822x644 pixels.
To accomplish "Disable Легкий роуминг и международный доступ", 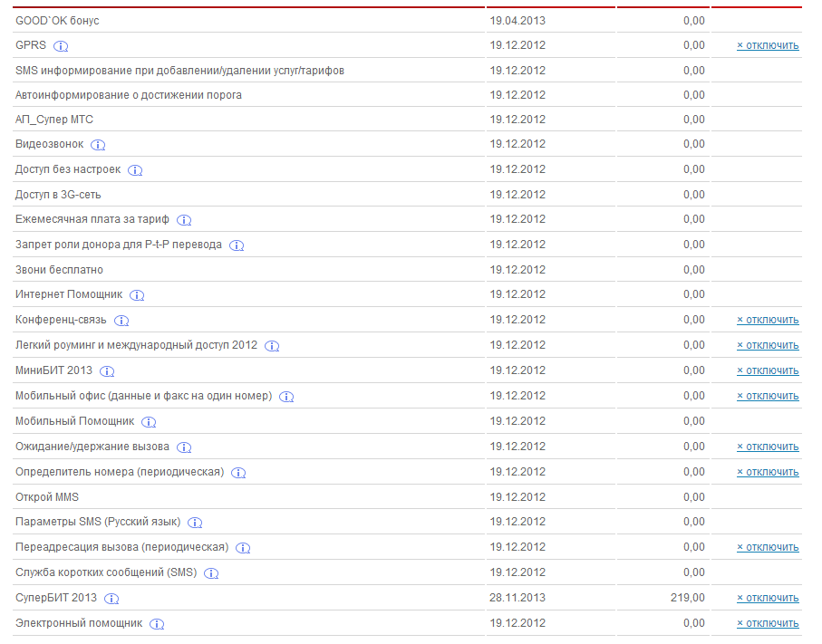I will (x=768, y=345).
